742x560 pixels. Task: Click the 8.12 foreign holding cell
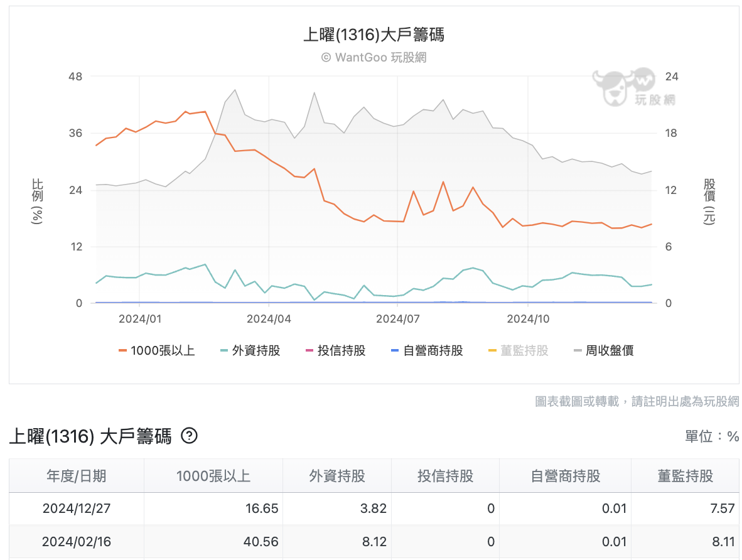click(337, 542)
